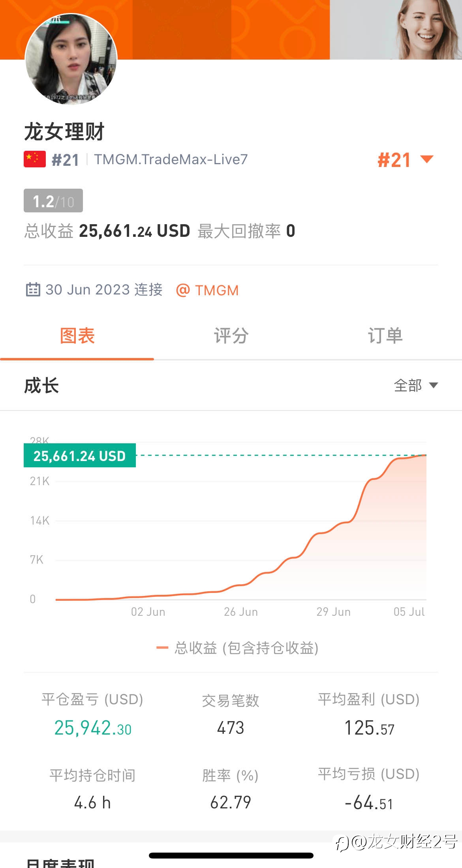This screenshot has height=868, width=462.
Task: Open the @ TMGM broker link
Action: 207,290
